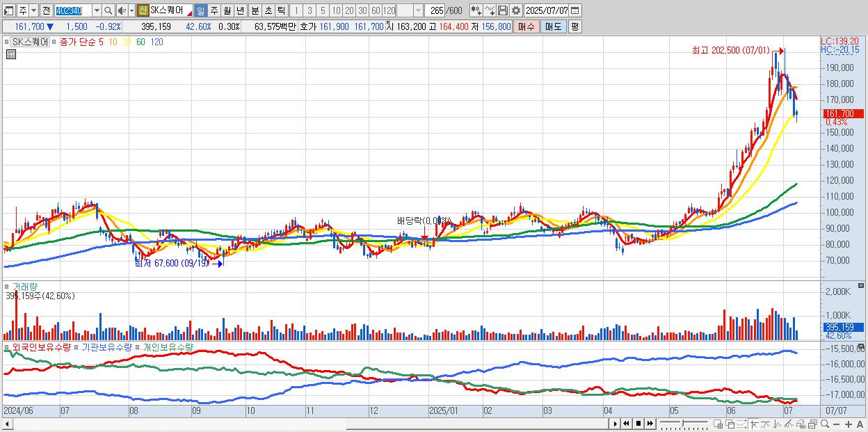Click the vertical line chart icon
This screenshot has width=868, height=432.
[777, 424]
